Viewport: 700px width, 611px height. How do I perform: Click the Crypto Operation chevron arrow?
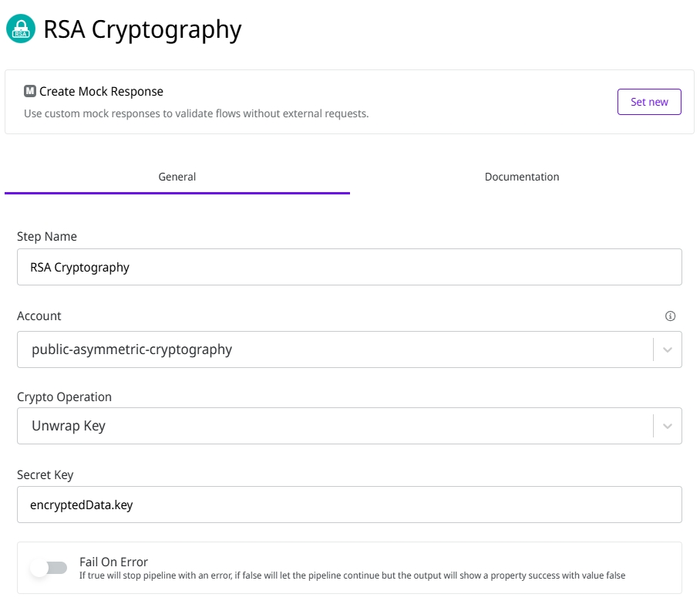pos(668,426)
